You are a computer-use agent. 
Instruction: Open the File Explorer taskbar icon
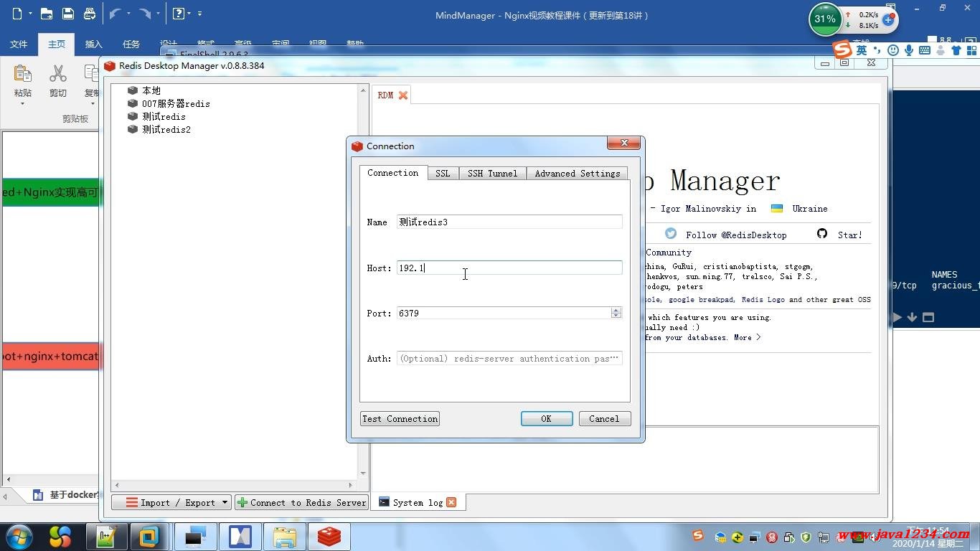(285, 536)
